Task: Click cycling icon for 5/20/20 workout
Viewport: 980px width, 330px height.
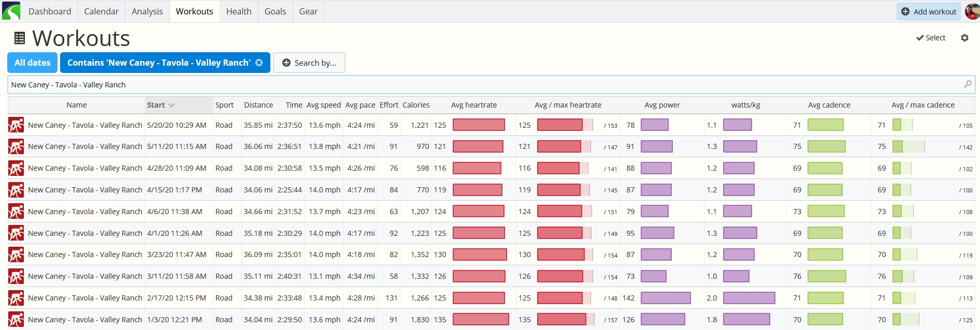Action: 16,125
